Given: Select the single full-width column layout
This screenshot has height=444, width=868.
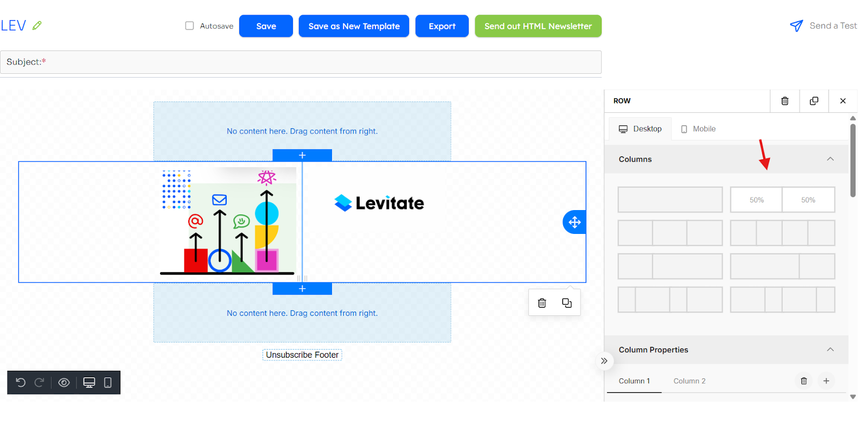Looking at the screenshot, I should 670,200.
